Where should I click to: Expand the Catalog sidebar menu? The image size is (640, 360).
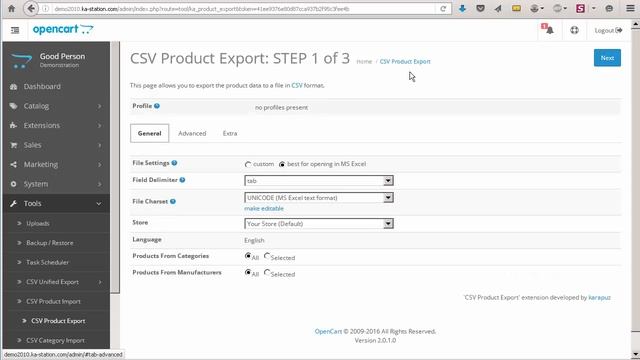(56, 106)
